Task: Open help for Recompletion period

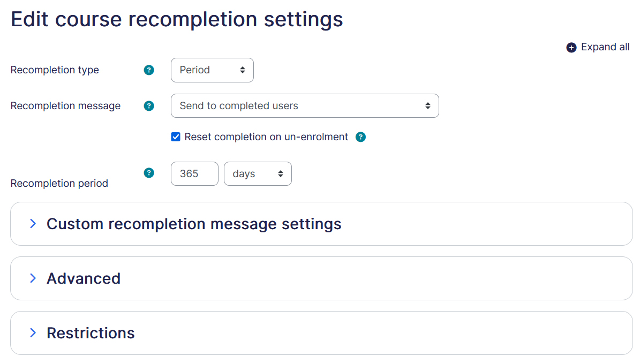Action: tap(148, 173)
